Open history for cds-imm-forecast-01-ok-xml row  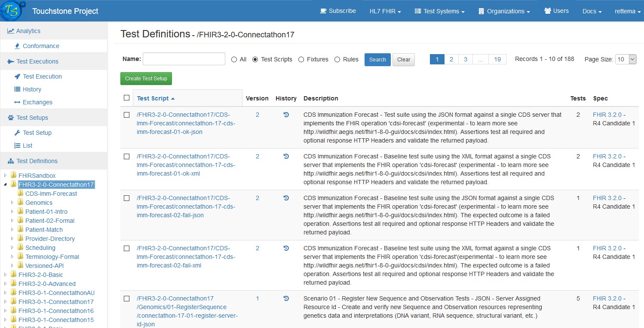[x=286, y=156]
